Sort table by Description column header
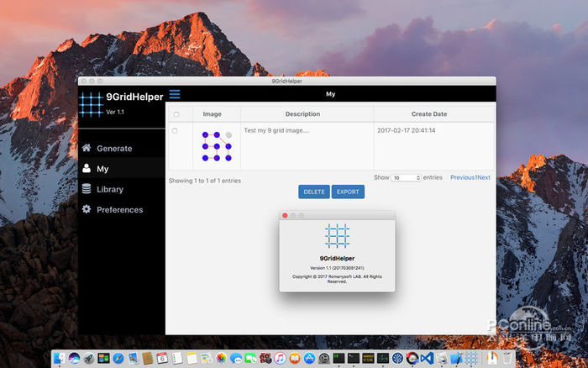Screen dimensions: 588x368 tap(302, 114)
